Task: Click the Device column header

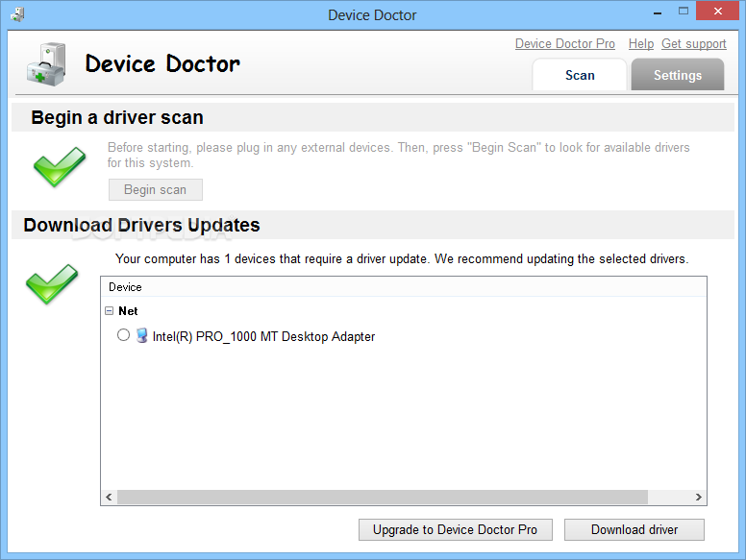Action: pos(404,287)
